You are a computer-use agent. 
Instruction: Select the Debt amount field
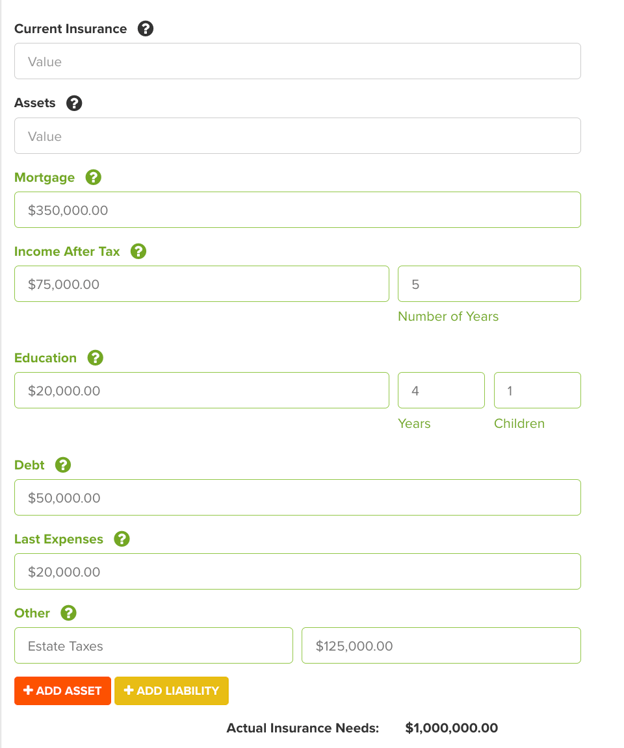point(298,498)
